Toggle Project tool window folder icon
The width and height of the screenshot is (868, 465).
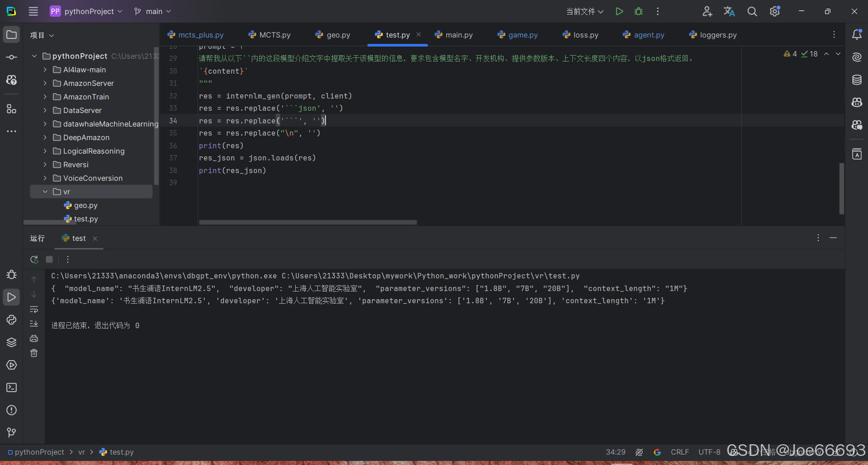coord(12,35)
